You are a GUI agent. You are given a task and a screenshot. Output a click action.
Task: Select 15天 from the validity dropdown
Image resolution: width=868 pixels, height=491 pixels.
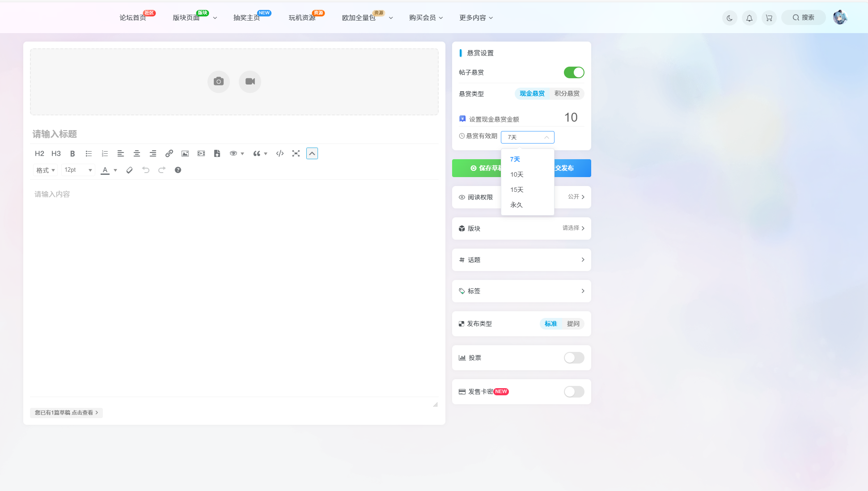[x=517, y=190]
